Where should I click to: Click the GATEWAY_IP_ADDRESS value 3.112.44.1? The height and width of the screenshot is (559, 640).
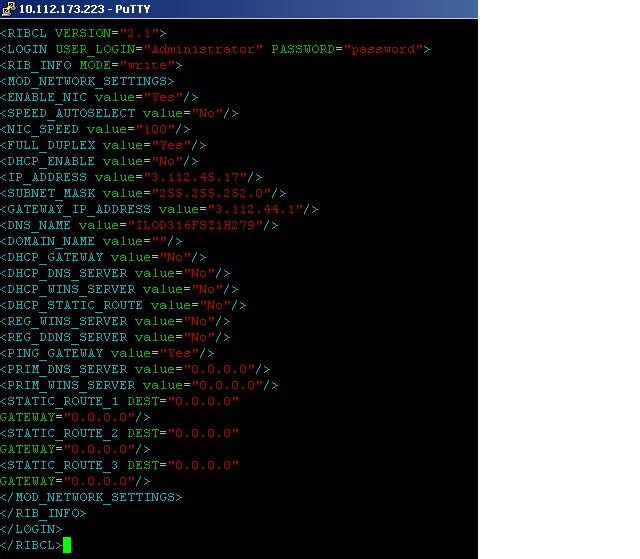255,209
